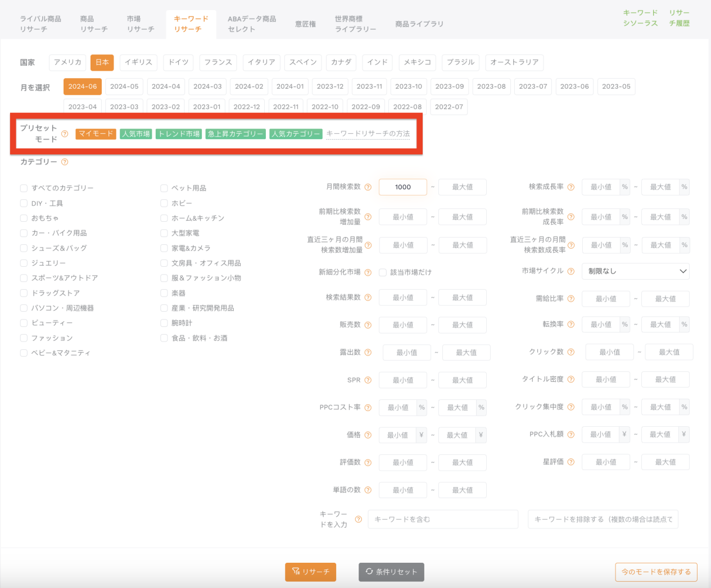
Task: Select the 2024-05 month option
Action: [124, 86]
